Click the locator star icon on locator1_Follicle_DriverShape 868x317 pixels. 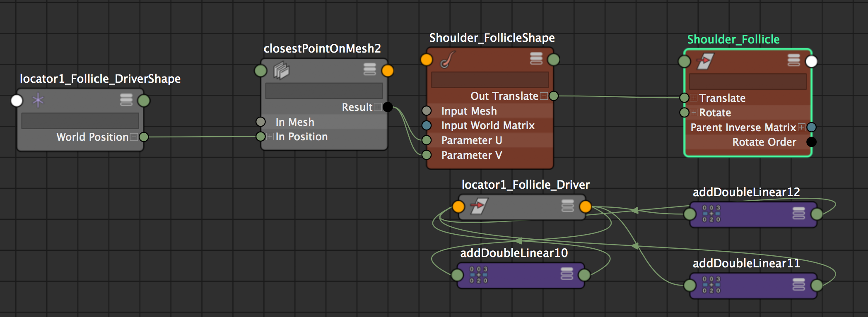coord(38,100)
